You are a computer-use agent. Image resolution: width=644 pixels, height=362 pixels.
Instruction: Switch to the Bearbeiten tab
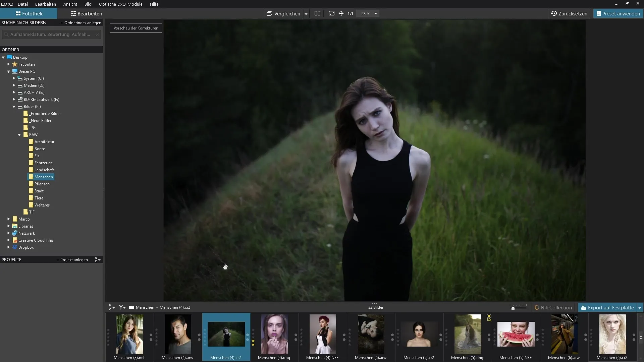87,13
